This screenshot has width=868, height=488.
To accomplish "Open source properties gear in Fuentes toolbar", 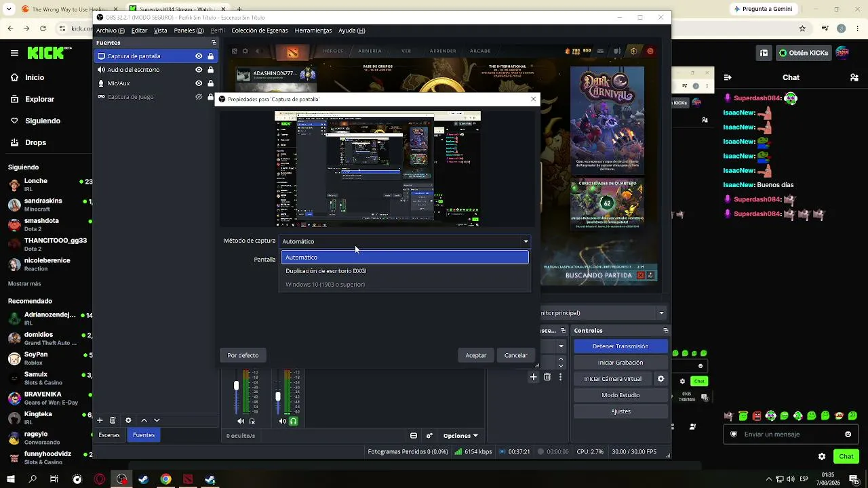I will 128,420.
